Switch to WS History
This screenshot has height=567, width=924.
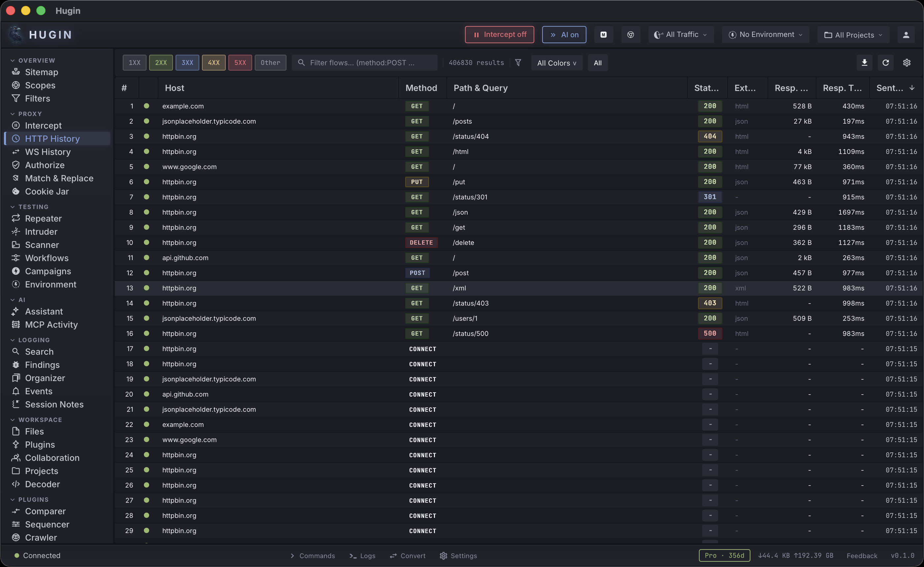tap(48, 152)
